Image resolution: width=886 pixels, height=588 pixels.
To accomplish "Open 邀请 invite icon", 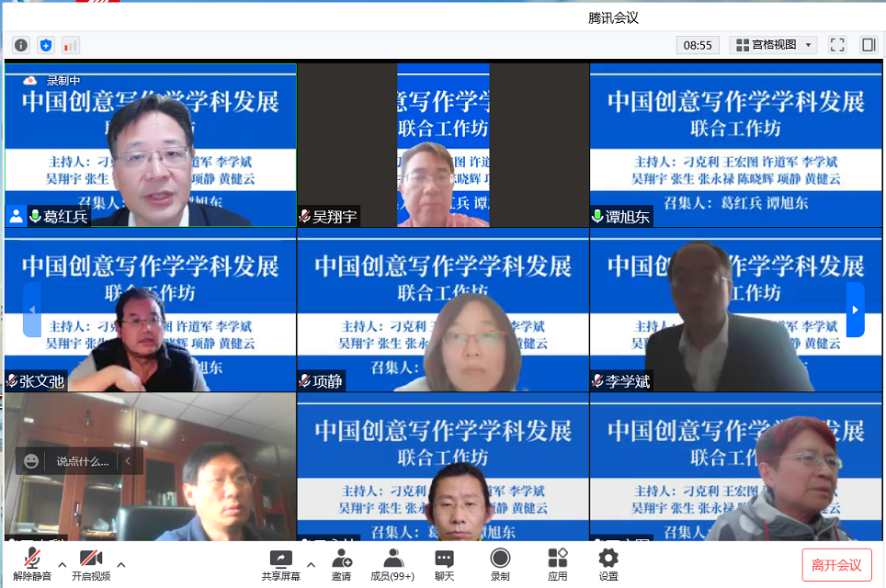I will point(342,563).
